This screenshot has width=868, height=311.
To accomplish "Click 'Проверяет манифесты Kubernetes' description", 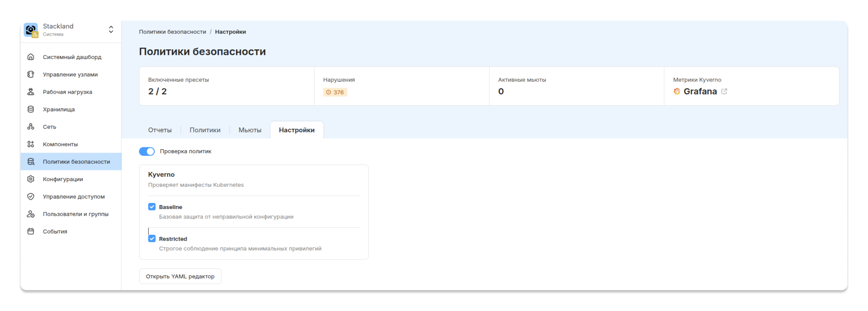I will tap(196, 185).
